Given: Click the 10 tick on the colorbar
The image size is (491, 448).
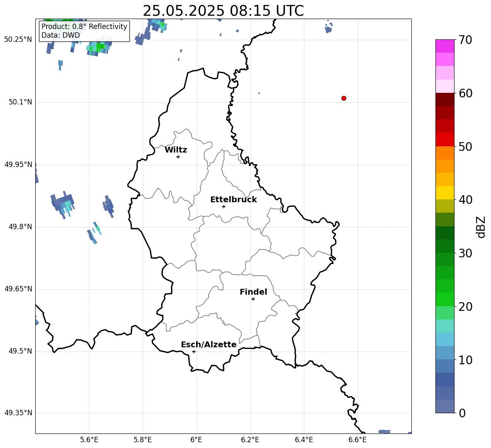Looking at the screenshot, I should (465, 360).
